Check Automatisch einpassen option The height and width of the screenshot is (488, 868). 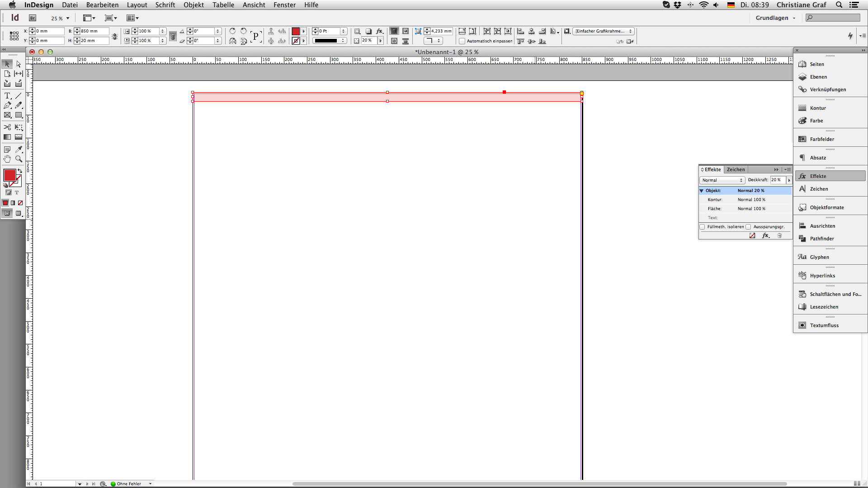462,41
